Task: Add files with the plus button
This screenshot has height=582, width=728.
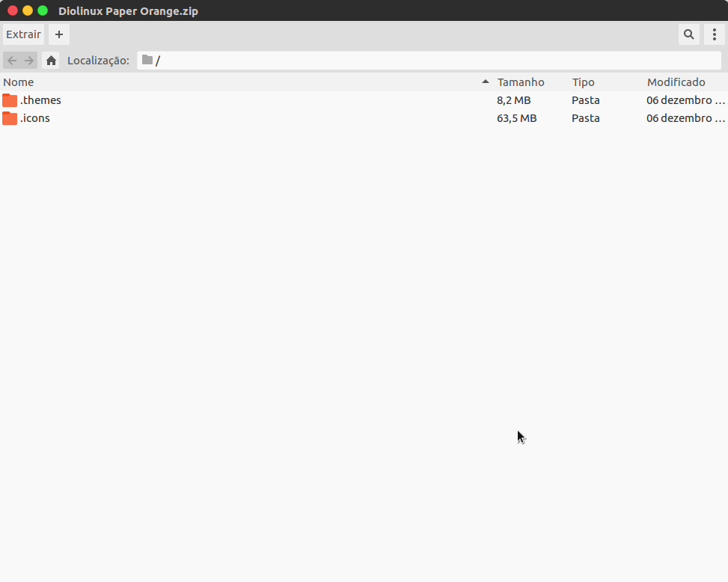Action: point(59,34)
